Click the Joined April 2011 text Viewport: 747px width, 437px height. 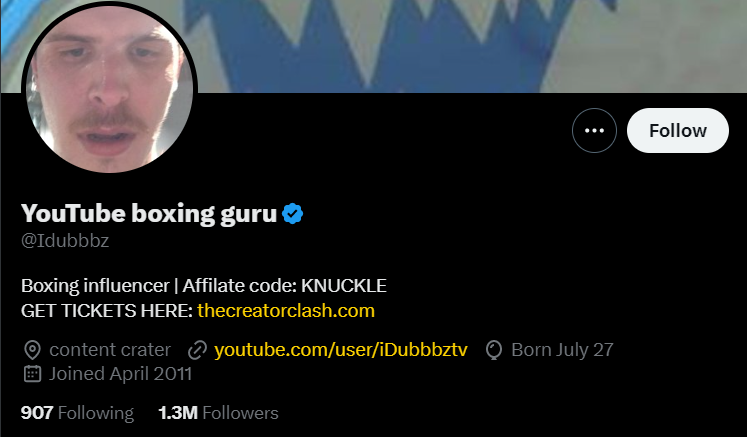click(x=121, y=374)
